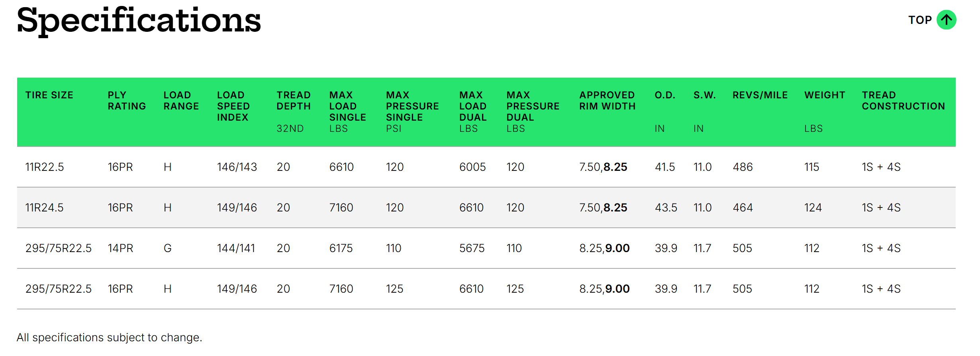Click the 486 revs per mile value
The width and height of the screenshot is (980, 356).
click(x=743, y=167)
